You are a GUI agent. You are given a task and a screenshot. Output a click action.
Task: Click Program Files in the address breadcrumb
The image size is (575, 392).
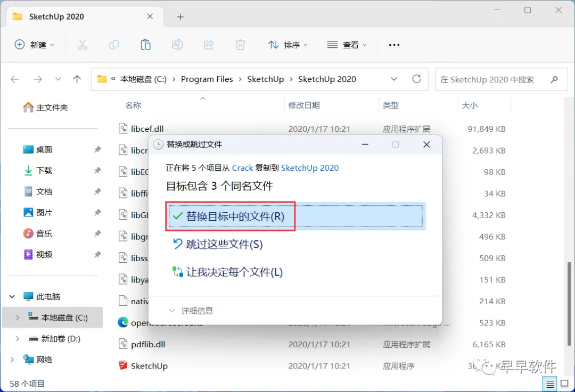click(x=207, y=79)
